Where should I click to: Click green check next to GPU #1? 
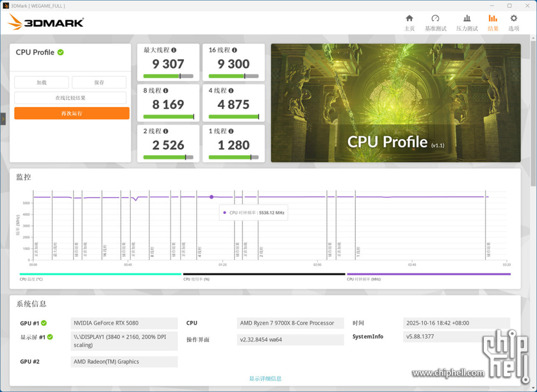click(44, 323)
